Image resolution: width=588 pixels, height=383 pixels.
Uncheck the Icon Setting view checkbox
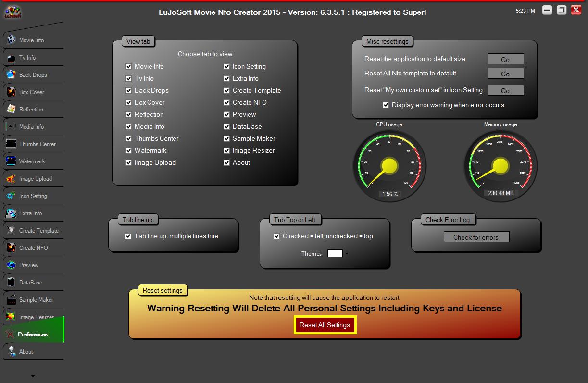[226, 66]
